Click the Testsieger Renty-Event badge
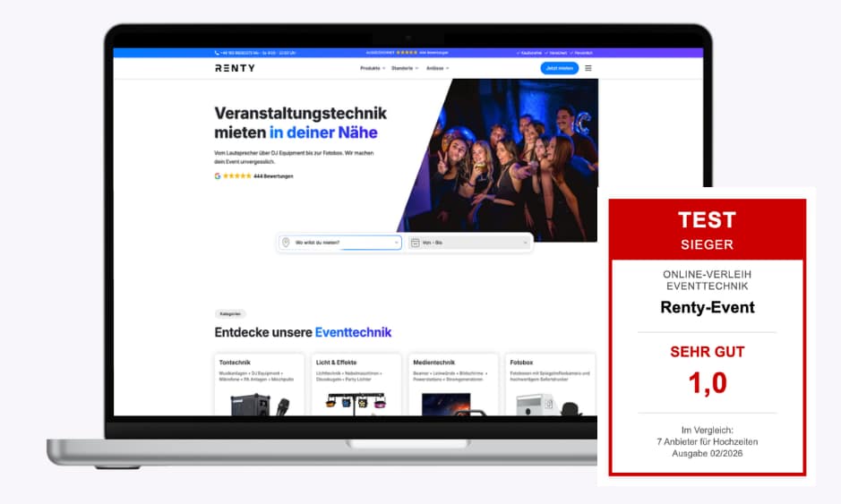Image resolution: width=841 pixels, height=504 pixels. tap(707, 337)
